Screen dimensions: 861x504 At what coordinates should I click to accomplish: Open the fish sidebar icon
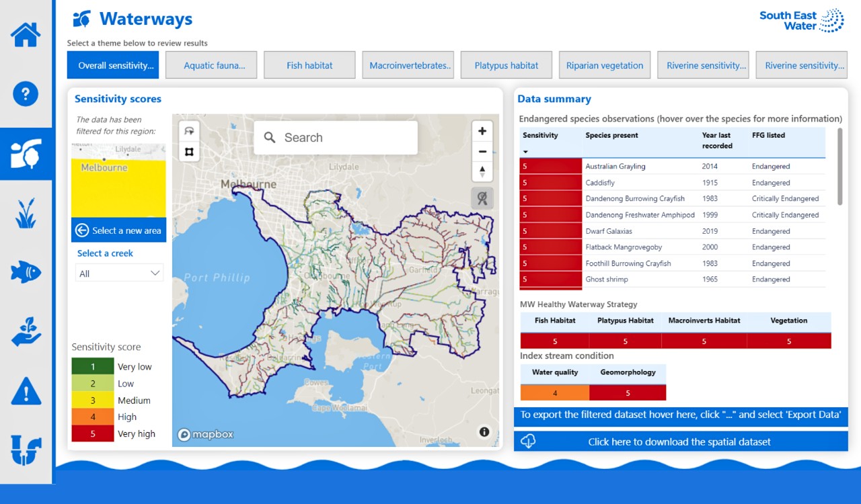(26, 272)
